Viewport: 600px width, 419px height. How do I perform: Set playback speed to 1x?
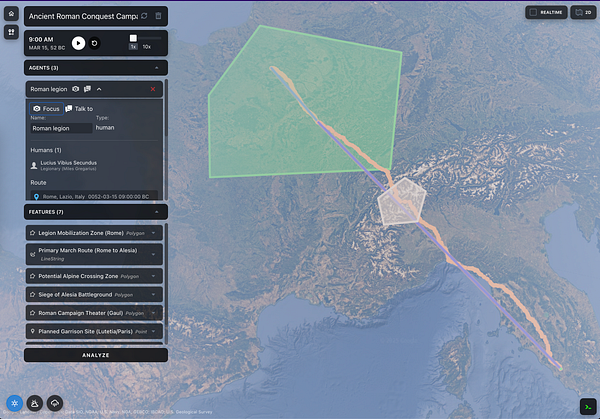[x=133, y=47]
